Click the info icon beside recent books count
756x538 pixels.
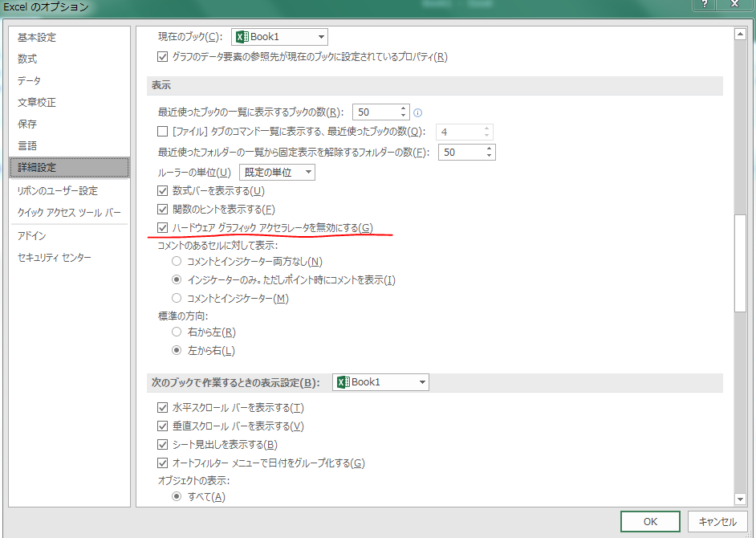point(418,113)
